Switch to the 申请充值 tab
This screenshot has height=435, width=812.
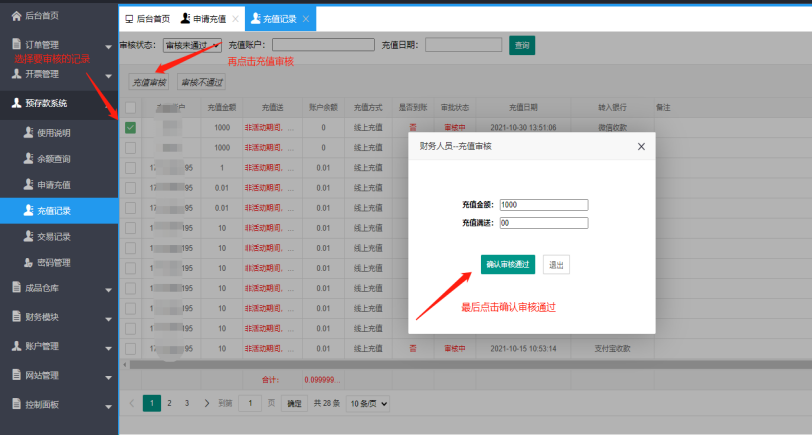204,19
